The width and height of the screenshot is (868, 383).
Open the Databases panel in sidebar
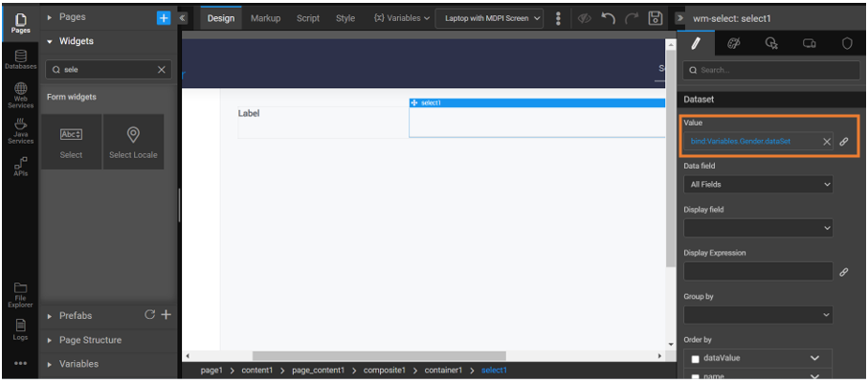coord(20,59)
